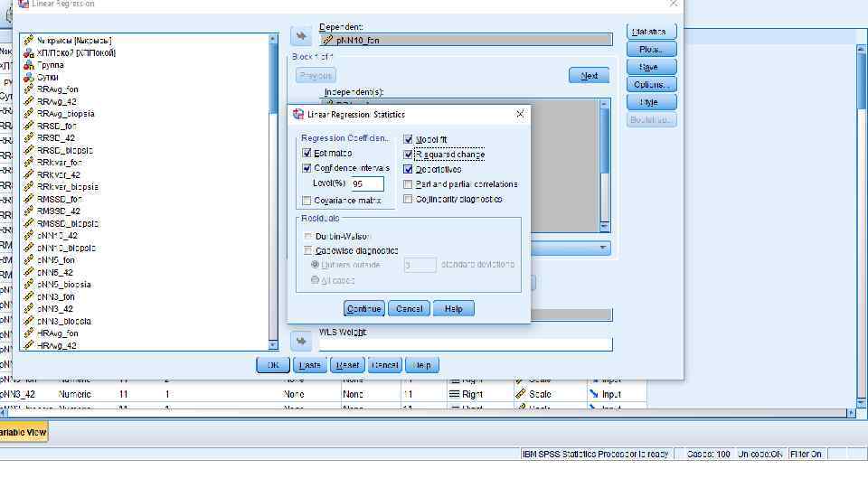
Task: Enable the Casewise diagnostics checkbox
Action: pos(308,250)
